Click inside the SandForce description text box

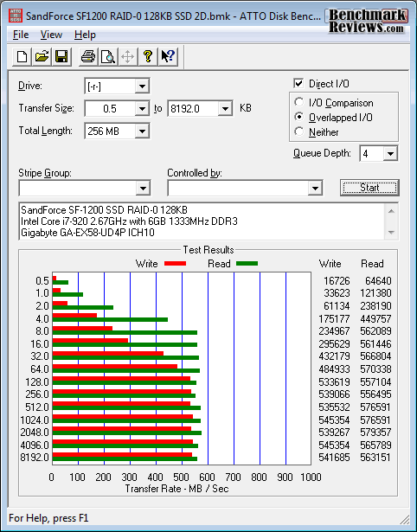202,221
